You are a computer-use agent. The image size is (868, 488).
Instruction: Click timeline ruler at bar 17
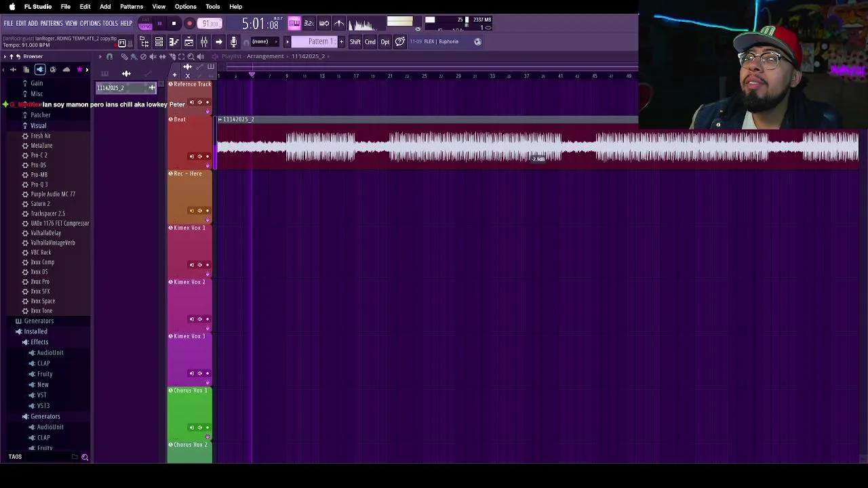[355, 76]
